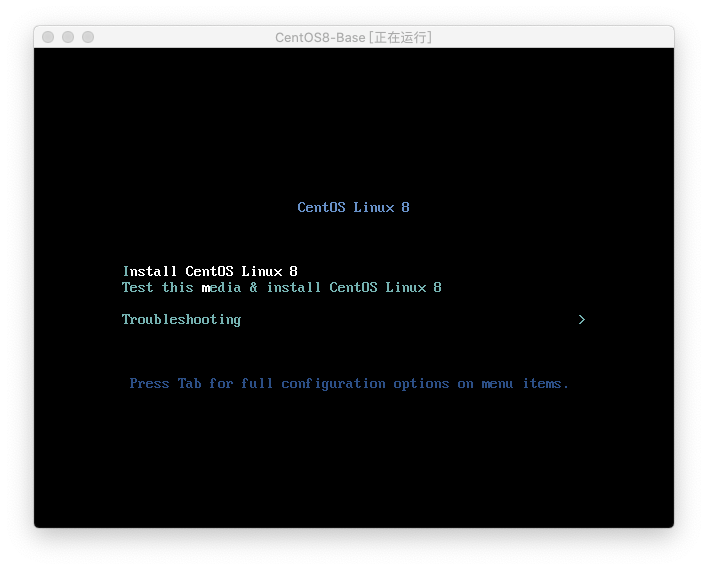Click the 8 in the top heading
The image size is (708, 570).
(405, 207)
